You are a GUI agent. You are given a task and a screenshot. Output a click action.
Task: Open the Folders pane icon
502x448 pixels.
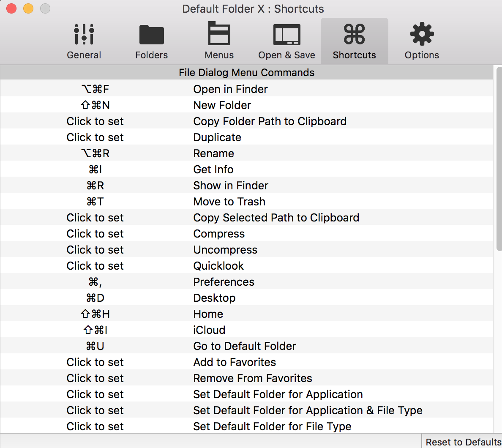(x=151, y=35)
